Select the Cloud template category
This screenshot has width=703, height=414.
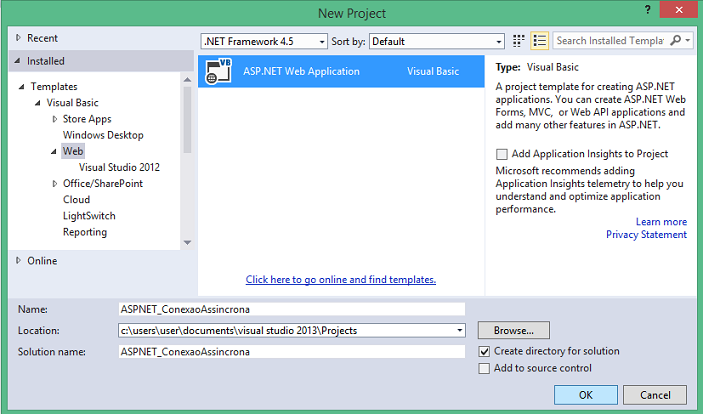tap(76, 200)
